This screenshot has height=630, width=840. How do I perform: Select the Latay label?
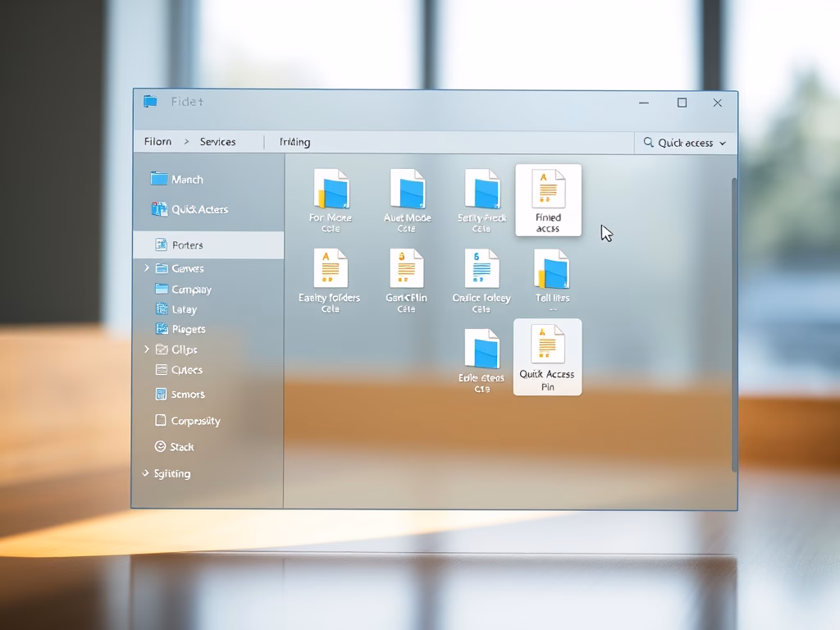point(185,309)
